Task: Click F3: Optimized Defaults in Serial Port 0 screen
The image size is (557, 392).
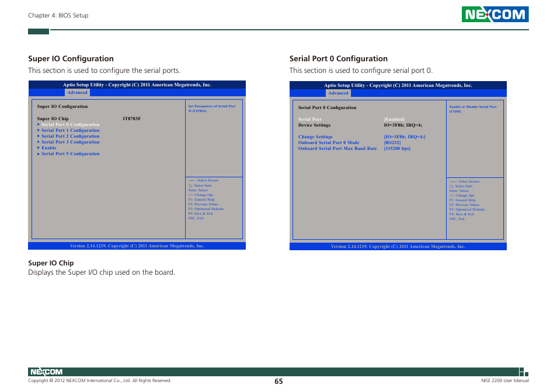Action: coord(467,209)
